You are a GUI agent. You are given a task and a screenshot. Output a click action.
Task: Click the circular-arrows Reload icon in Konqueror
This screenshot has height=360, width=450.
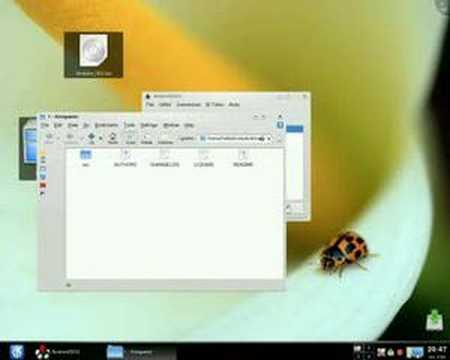(113, 137)
